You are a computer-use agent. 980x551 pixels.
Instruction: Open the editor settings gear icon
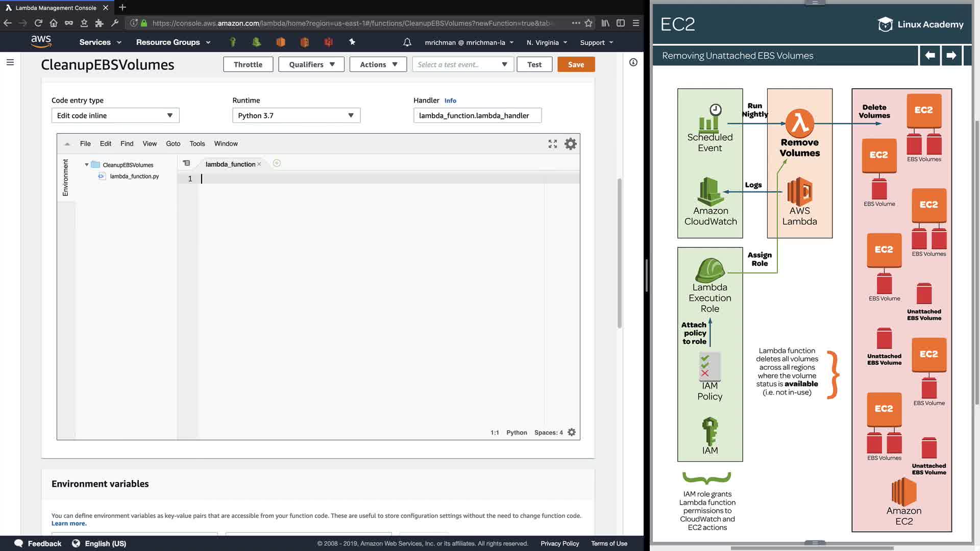point(570,144)
